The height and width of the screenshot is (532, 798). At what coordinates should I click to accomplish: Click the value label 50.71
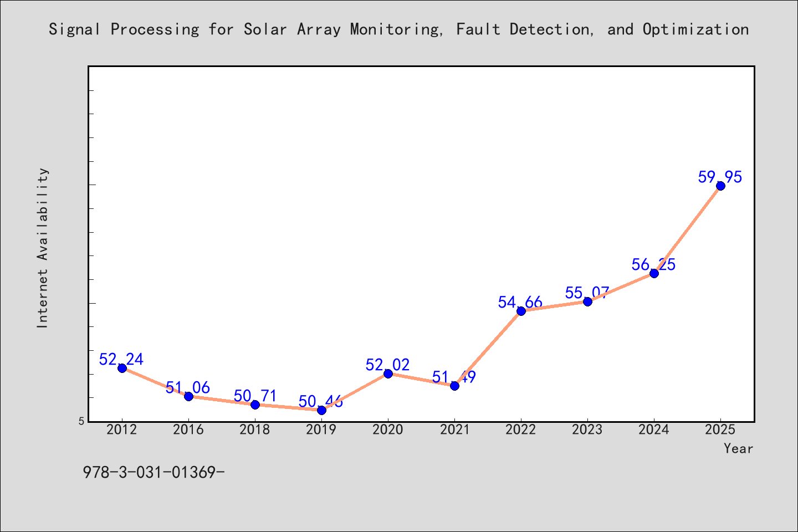255,396
